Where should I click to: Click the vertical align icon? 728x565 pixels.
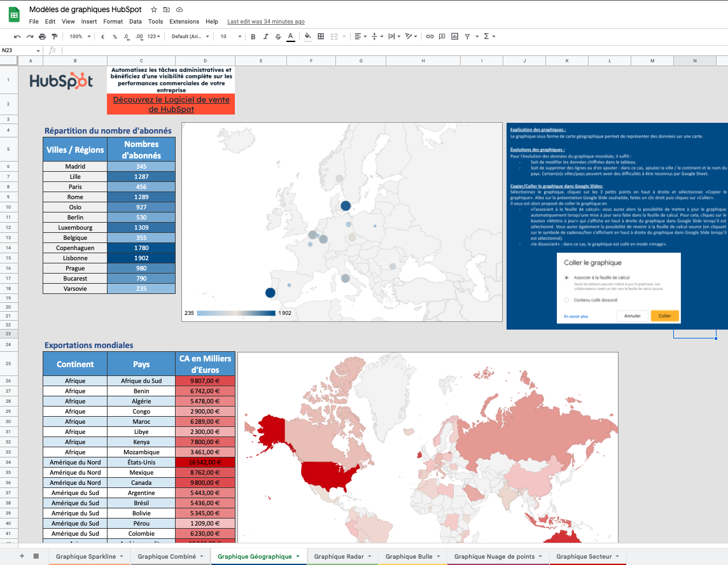pyautogui.click(x=374, y=37)
